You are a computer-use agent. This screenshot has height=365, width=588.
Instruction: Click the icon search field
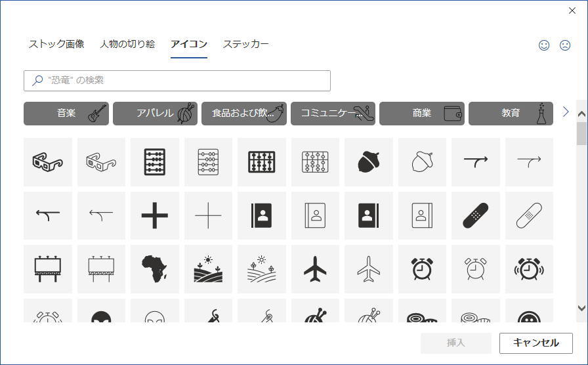[177, 81]
